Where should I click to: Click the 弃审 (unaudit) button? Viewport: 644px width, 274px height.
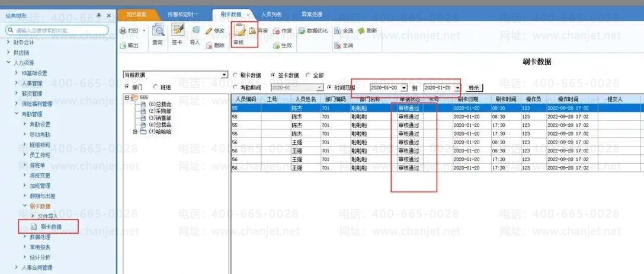click(259, 30)
